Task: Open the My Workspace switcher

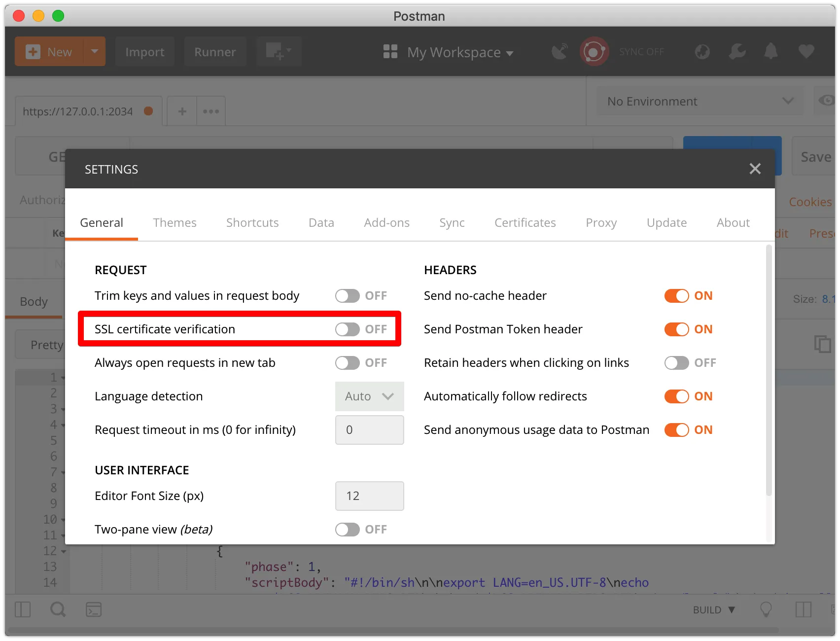Action: (x=449, y=52)
